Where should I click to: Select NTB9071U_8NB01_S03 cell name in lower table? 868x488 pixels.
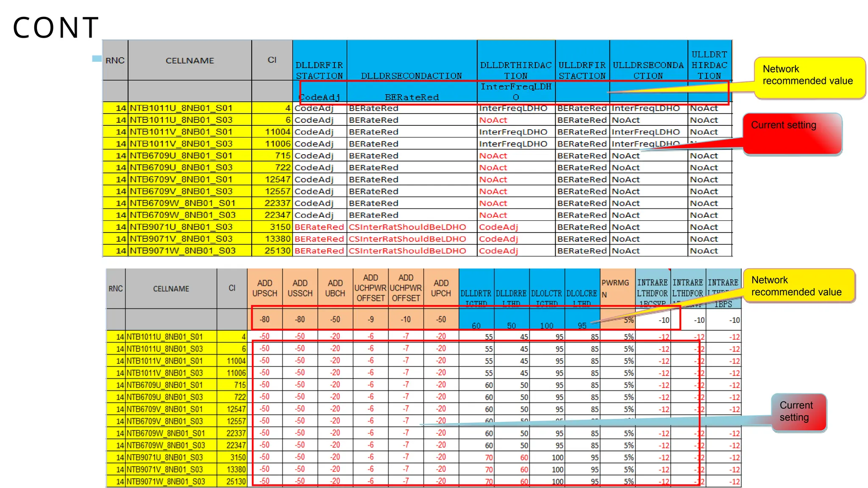164,457
